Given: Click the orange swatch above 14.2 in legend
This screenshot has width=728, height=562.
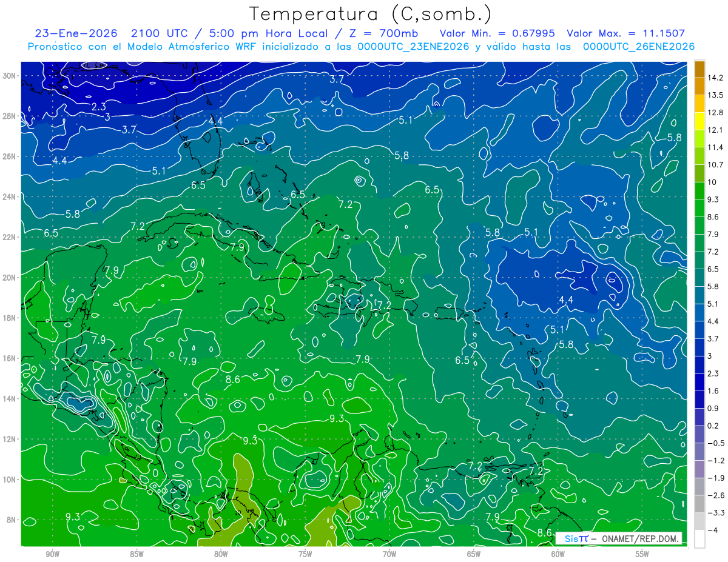Looking at the screenshot, I should (x=699, y=69).
